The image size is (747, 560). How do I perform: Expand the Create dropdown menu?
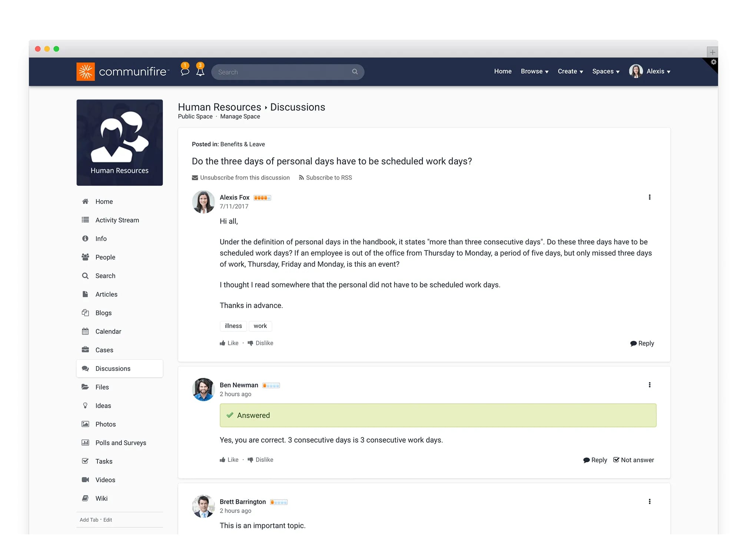click(570, 71)
